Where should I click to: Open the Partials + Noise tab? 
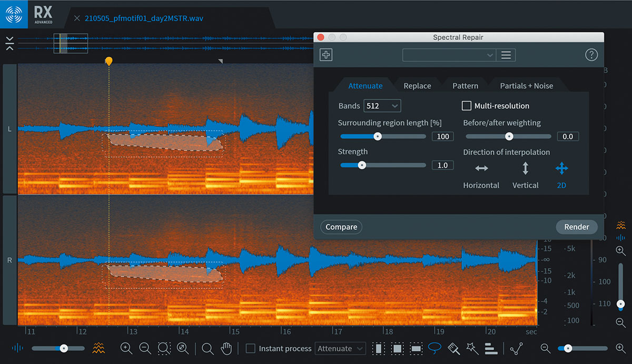tap(527, 86)
